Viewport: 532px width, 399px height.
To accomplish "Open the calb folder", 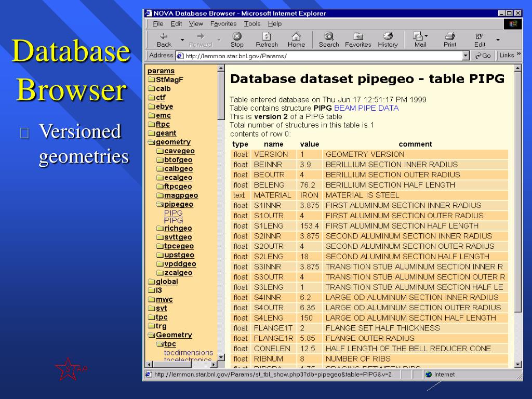I will (x=159, y=88).
